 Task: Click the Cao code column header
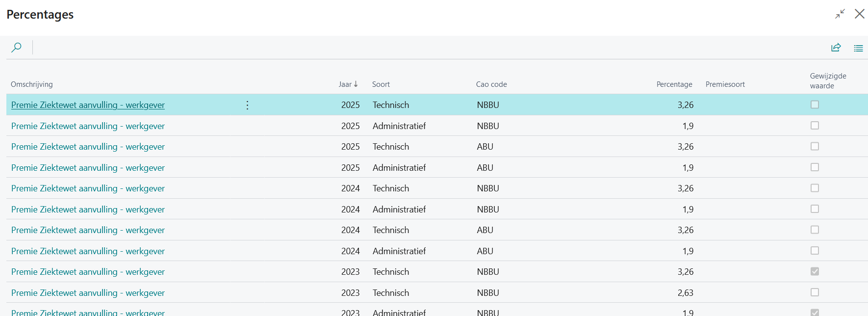[491, 84]
